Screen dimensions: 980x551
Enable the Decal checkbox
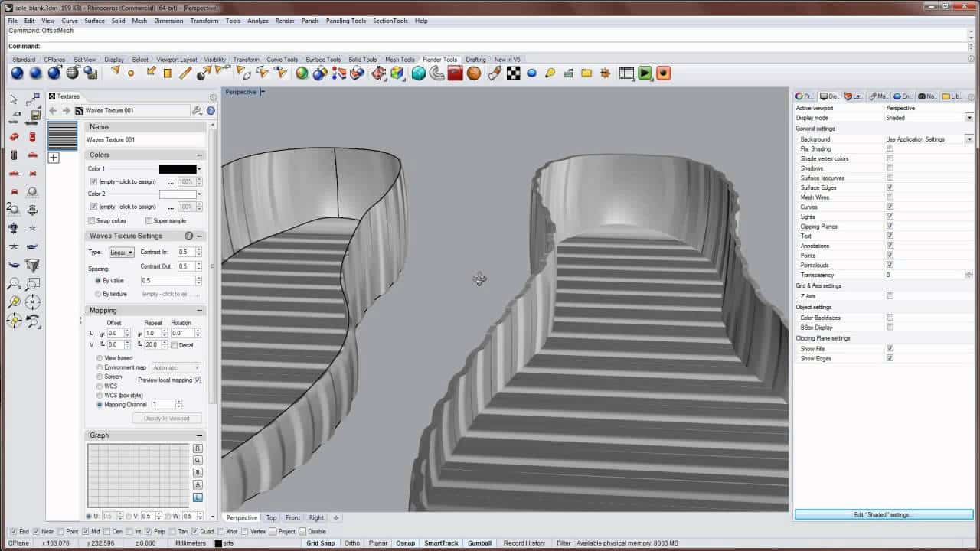click(x=174, y=345)
